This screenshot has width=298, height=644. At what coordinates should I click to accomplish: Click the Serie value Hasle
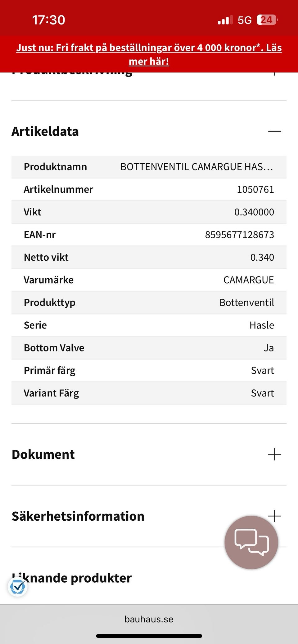[261, 325]
